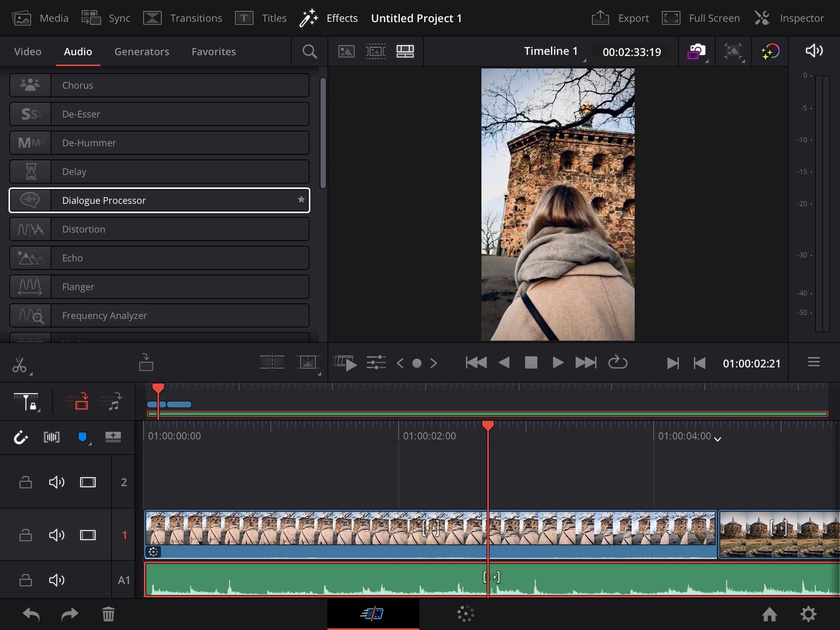Switch viewer to timeline mode
Viewport: 840px width, 630px height.
tap(405, 51)
